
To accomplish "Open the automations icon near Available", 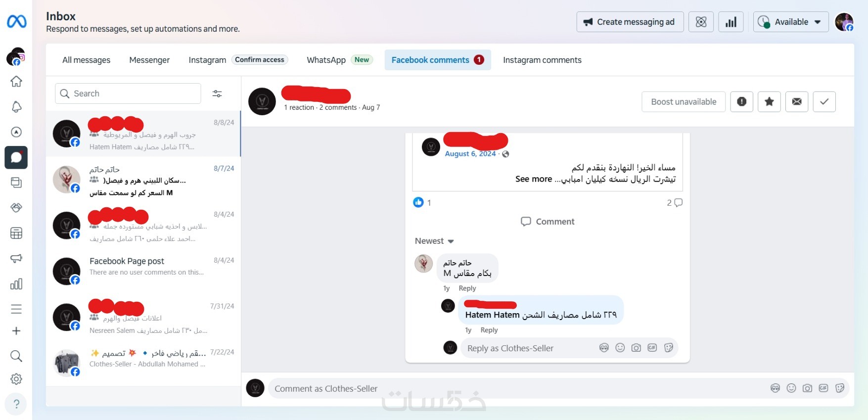I will coord(701,22).
